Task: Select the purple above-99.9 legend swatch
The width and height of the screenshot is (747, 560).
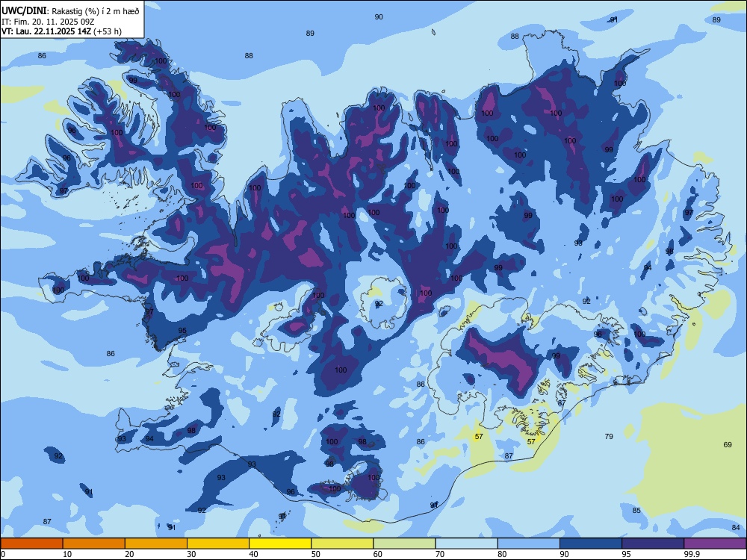Action: [715, 544]
